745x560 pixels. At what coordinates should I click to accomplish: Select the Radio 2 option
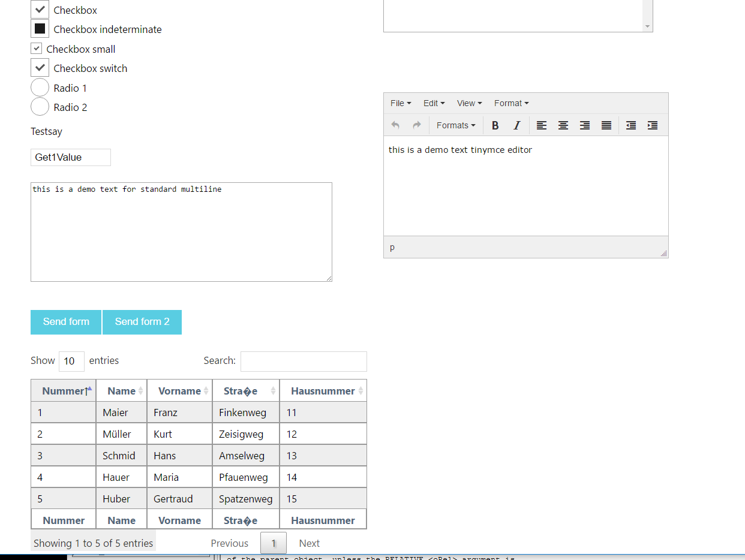tap(40, 107)
